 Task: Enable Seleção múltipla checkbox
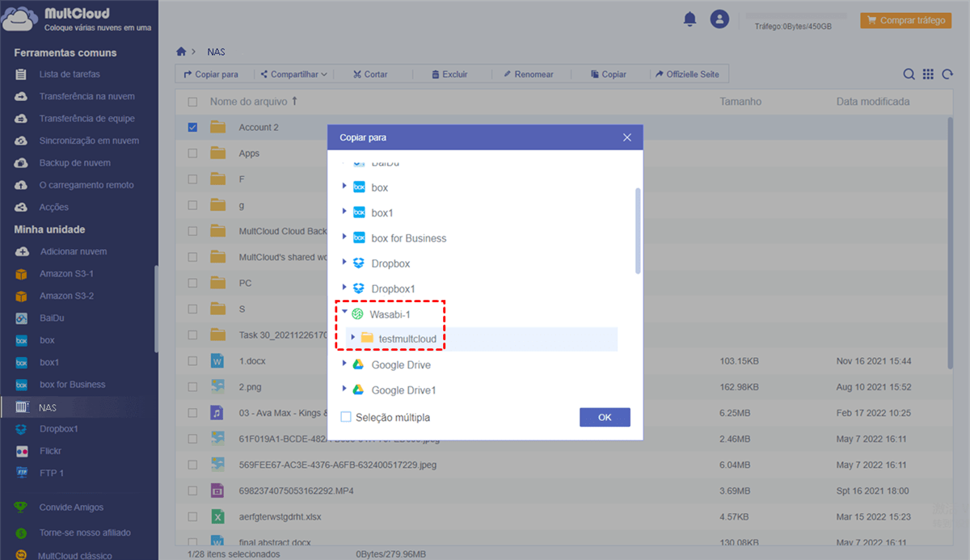coord(346,417)
